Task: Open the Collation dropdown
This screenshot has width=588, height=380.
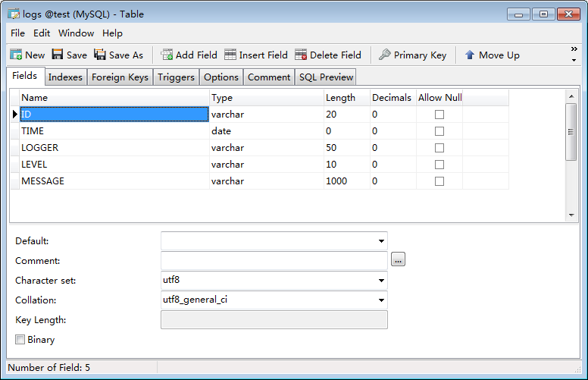Action: point(381,300)
